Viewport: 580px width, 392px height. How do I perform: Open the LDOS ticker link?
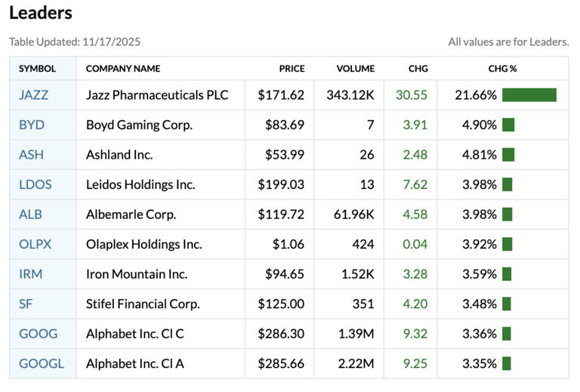point(35,184)
